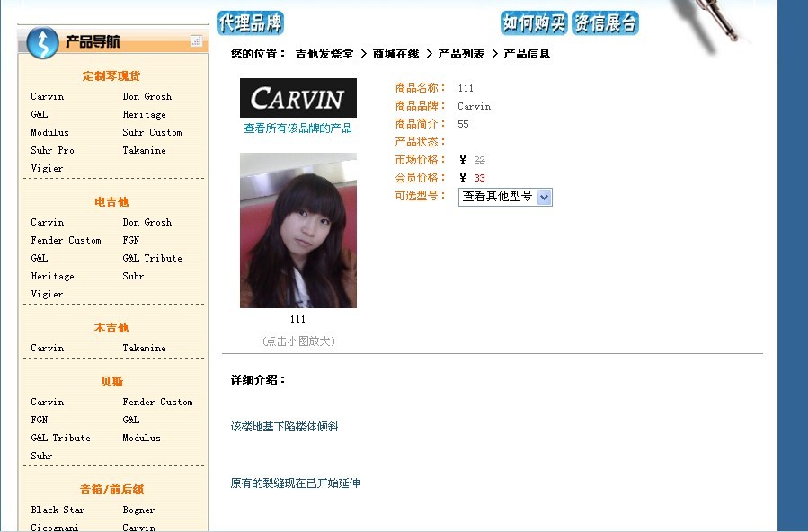The height and width of the screenshot is (532, 808).
Task: Select Modulus under 定制琴现货
Action: coord(50,132)
